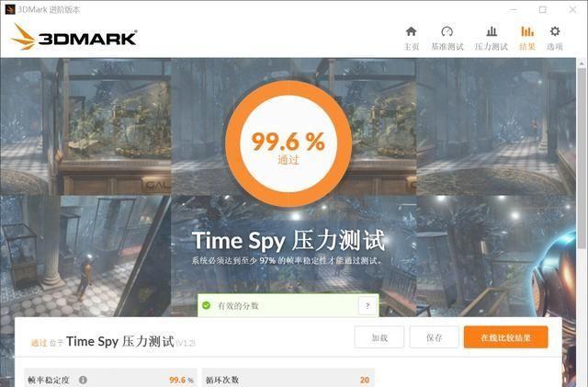Click the scrollbar up arrow
Image resolution: width=588 pixels, height=387 pixels.
(582, 63)
